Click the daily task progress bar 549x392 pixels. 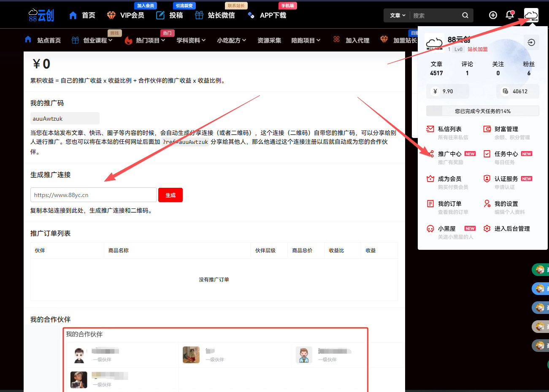(x=482, y=111)
